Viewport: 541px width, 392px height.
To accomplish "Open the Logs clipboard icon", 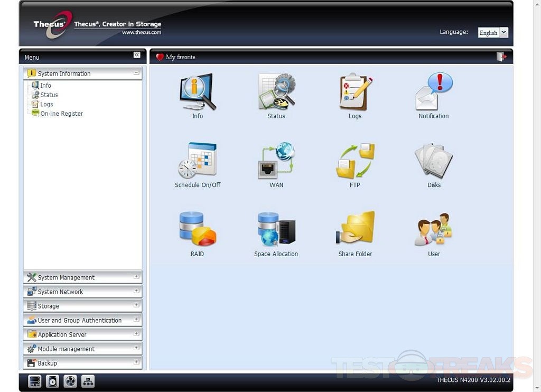I will click(x=355, y=92).
